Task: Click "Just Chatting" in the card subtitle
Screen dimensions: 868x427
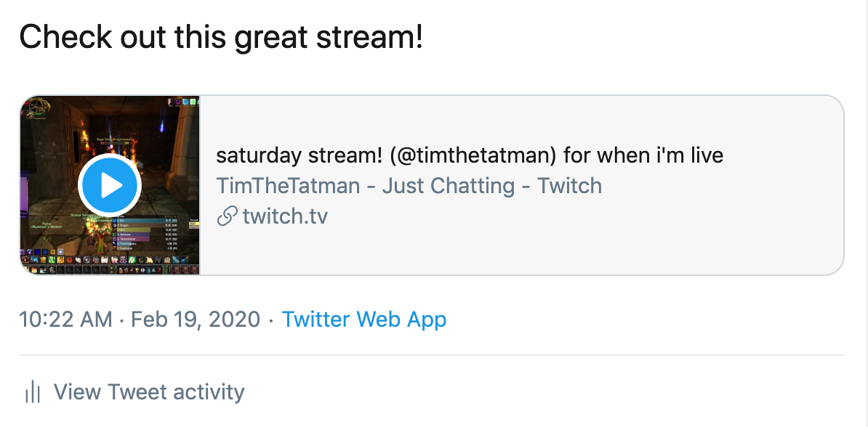Action: [448, 186]
